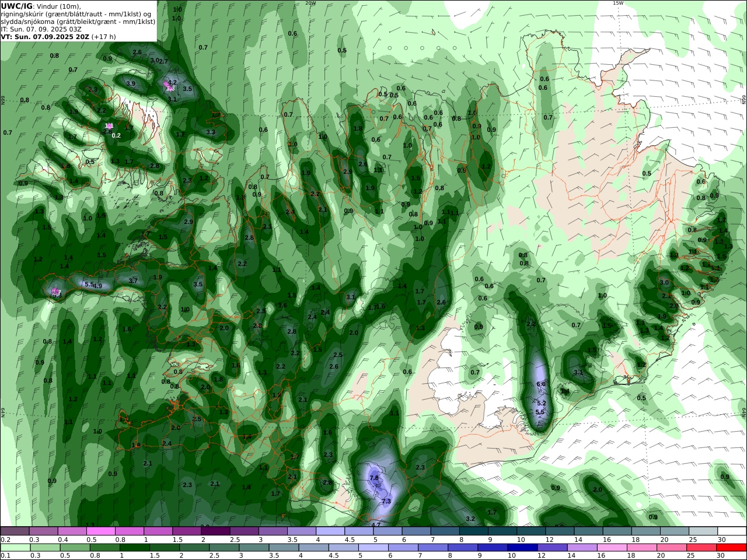Select darkest green rain swatch 1–1.5

(135, 548)
